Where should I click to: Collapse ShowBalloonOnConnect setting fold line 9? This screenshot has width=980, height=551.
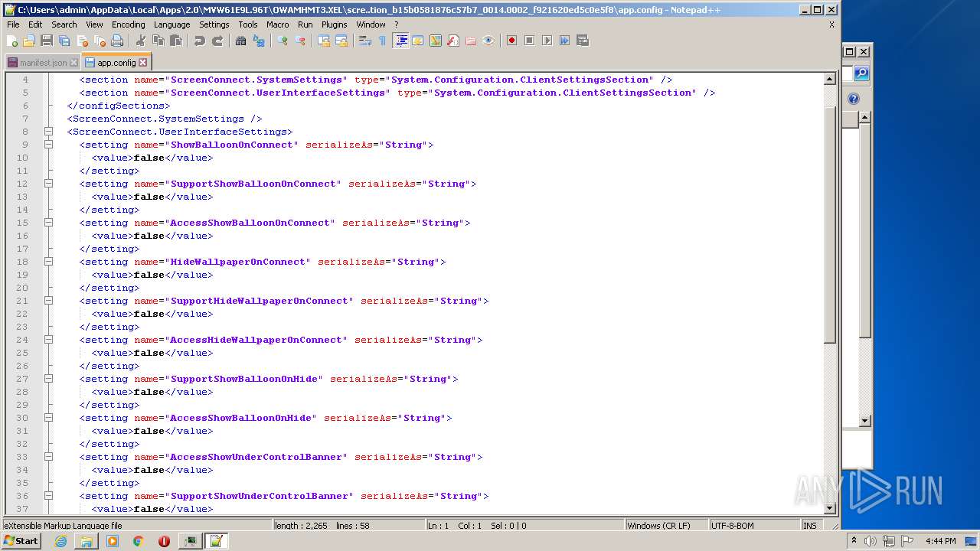(x=48, y=145)
